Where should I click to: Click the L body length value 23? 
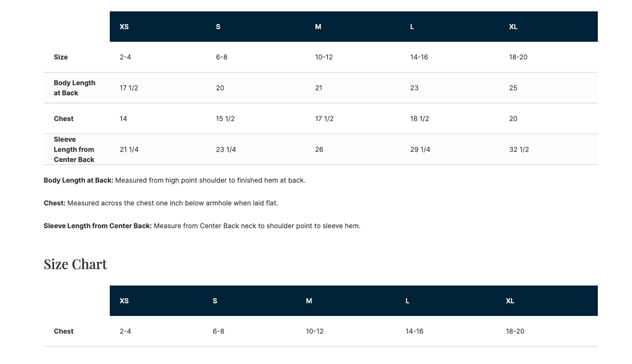point(414,88)
